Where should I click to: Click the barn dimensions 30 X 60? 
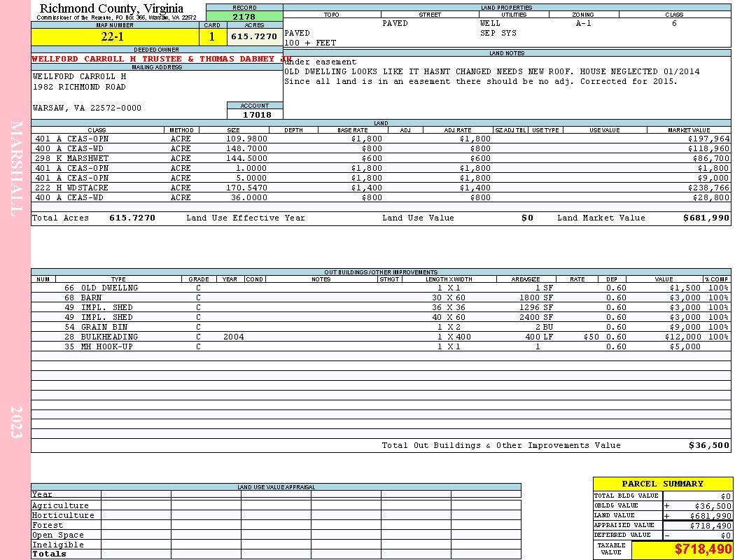tap(449, 298)
